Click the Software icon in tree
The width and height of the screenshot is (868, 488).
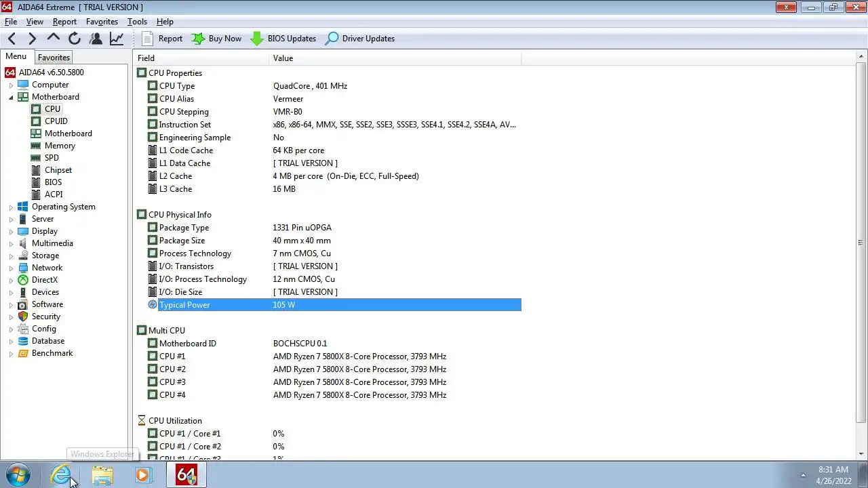point(23,304)
